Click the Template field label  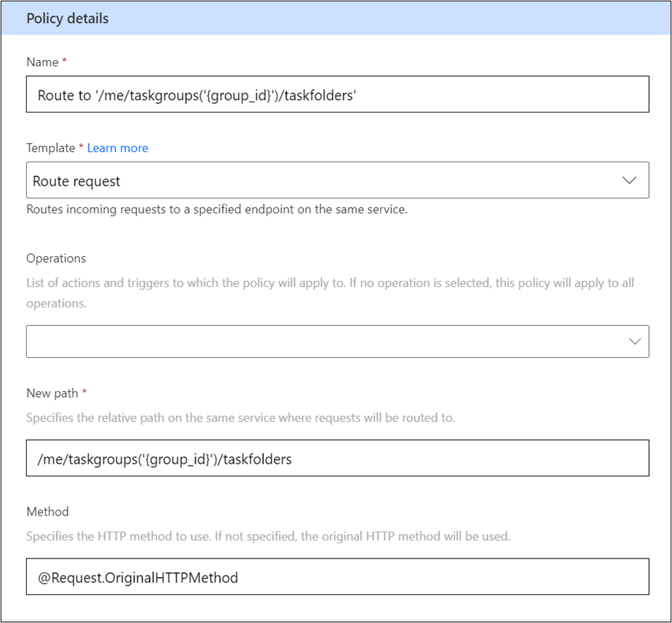point(50,148)
